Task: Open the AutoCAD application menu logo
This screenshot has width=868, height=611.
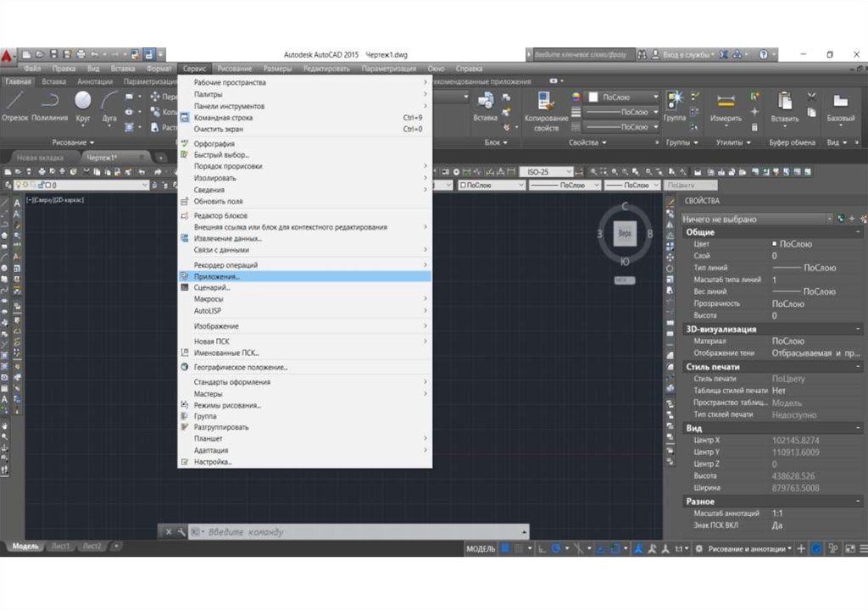Action: [x=8, y=54]
